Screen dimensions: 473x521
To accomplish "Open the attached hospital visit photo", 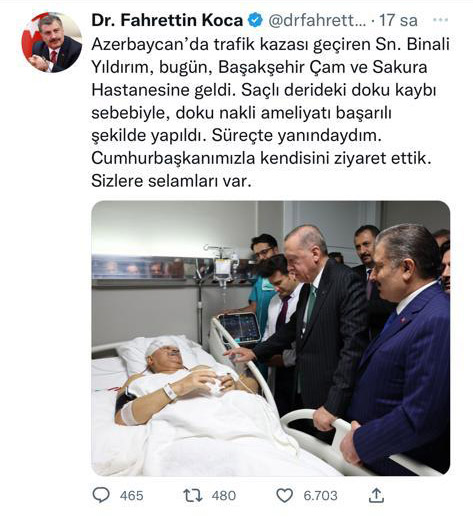I will tap(271, 338).
